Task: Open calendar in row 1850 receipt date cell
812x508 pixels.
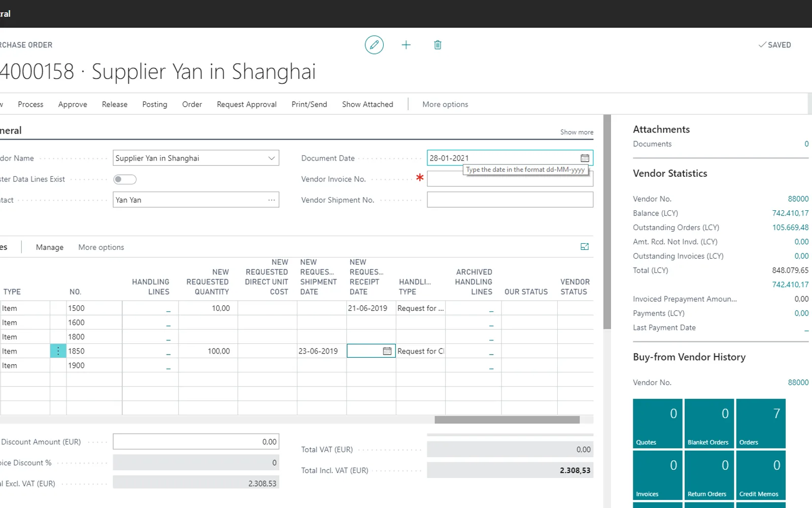Action: point(387,351)
